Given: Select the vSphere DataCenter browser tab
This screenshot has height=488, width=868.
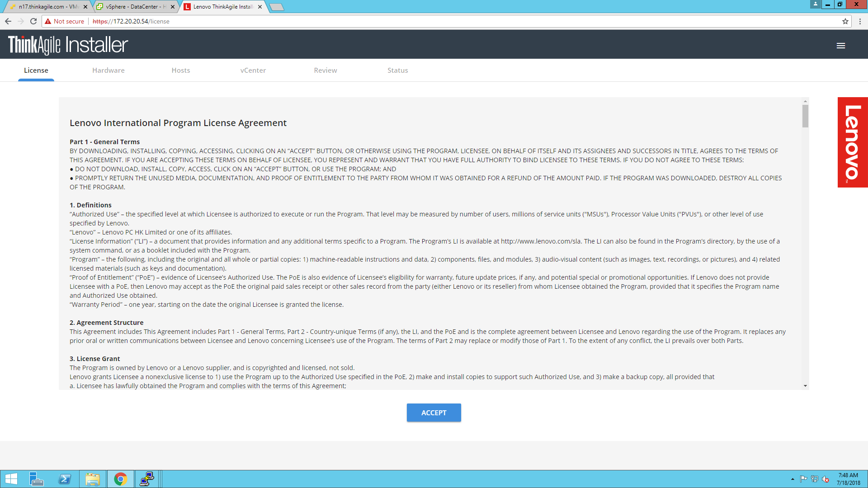Looking at the screenshot, I should click(x=135, y=7).
